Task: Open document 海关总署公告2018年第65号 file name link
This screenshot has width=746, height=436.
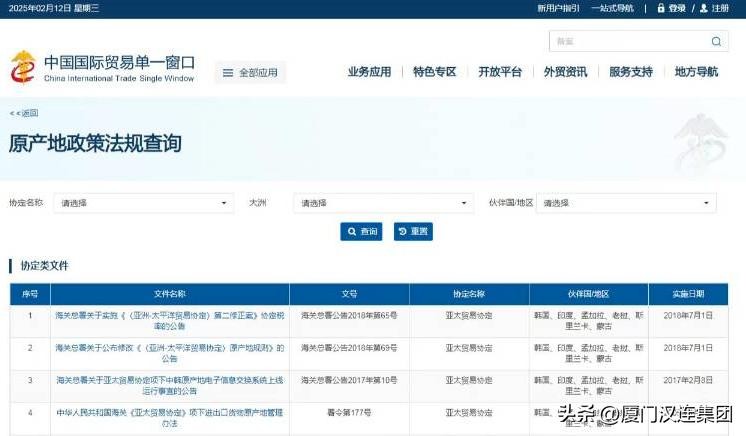Action: point(170,319)
